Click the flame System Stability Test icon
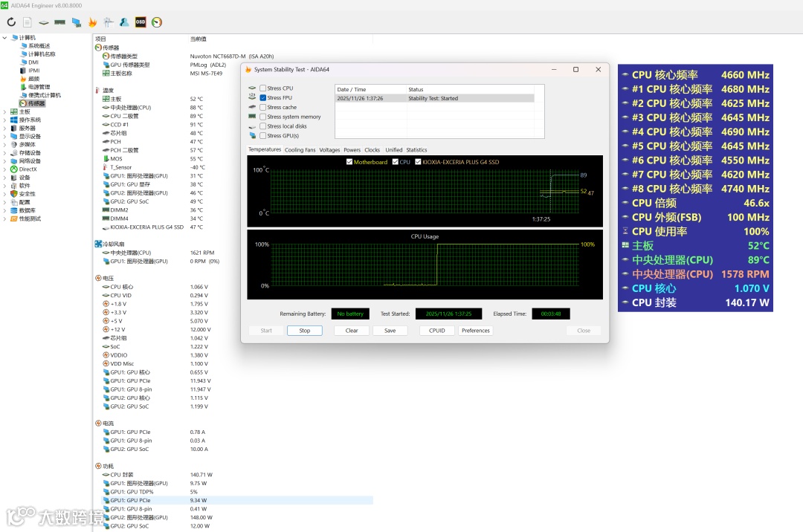The image size is (803, 532). [x=92, y=22]
